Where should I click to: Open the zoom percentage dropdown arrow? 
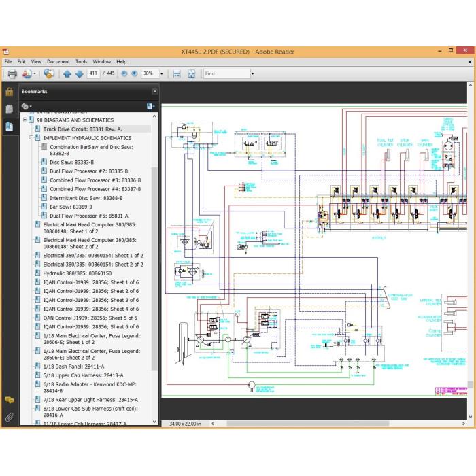(x=162, y=73)
